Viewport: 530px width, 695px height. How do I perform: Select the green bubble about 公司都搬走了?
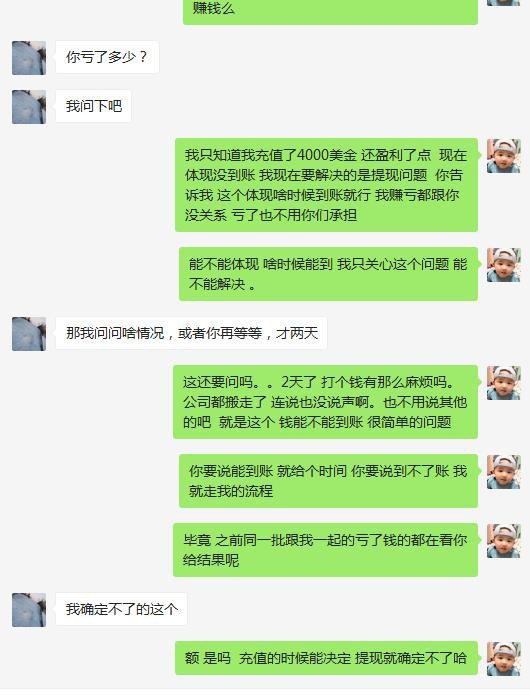click(325, 402)
